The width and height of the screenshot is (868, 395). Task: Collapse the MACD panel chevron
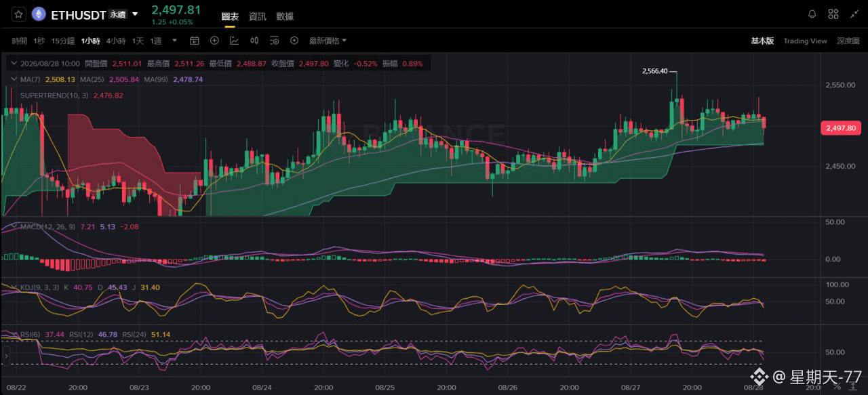pyautogui.click(x=14, y=226)
